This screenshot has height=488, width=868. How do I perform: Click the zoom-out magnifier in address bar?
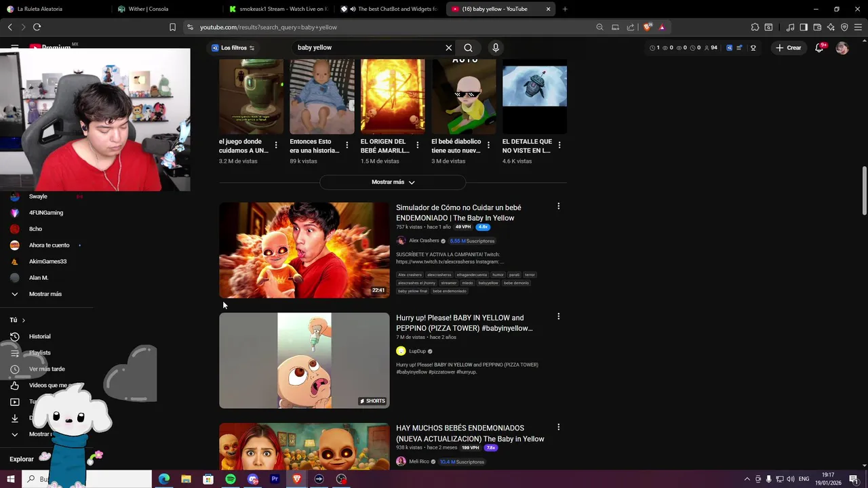[x=599, y=27]
